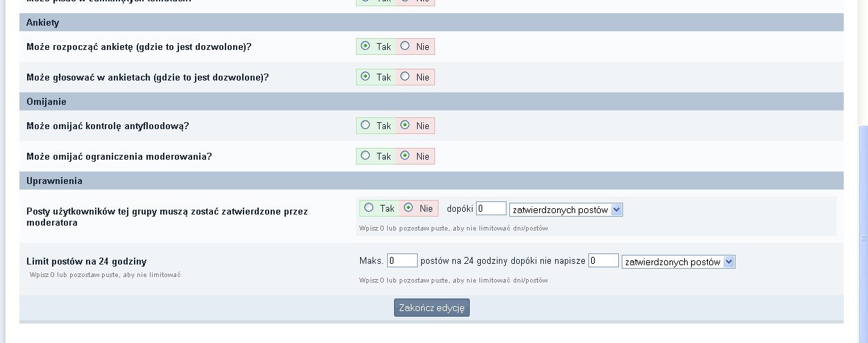The width and height of the screenshot is (868, 343).
Task: Select Tak for posts requiring moderator approval
Action: pos(369,208)
